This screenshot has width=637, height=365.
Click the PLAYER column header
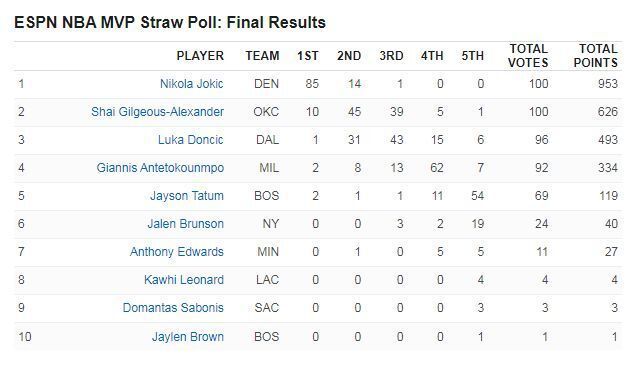200,56
